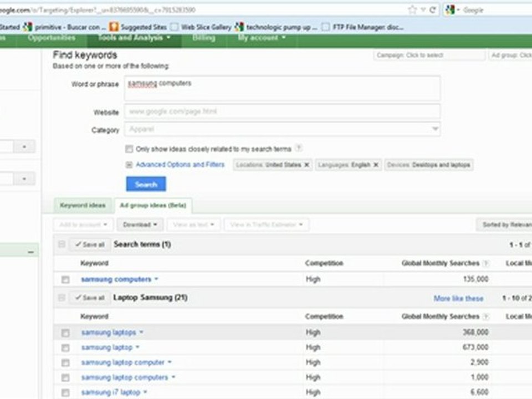
Task: Click help icon next to closely related option
Action: (x=298, y=148)
